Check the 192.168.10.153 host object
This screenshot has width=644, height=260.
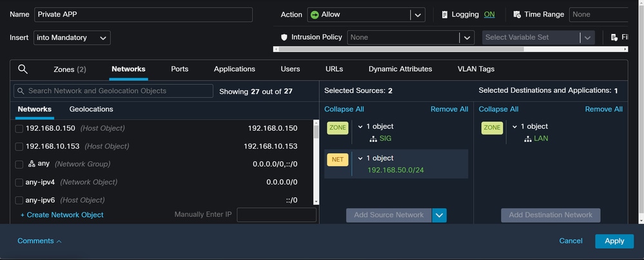(19, 147)
